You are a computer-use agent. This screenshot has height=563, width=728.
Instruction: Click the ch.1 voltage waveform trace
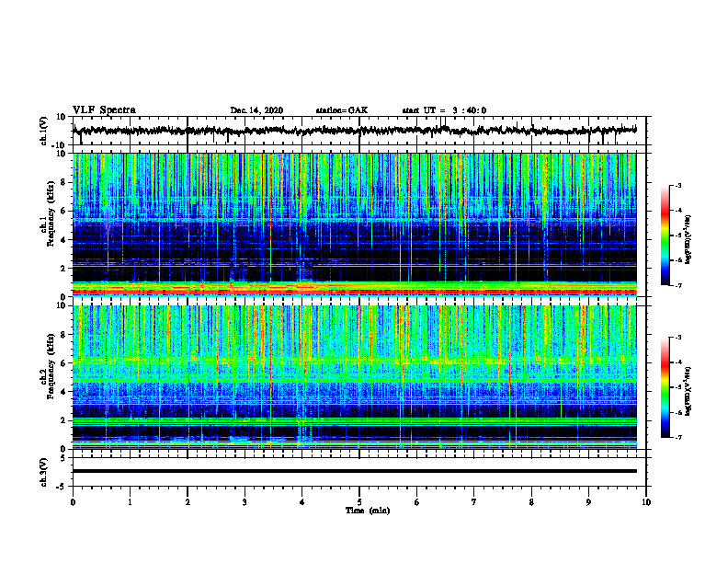tap(354, 131)
